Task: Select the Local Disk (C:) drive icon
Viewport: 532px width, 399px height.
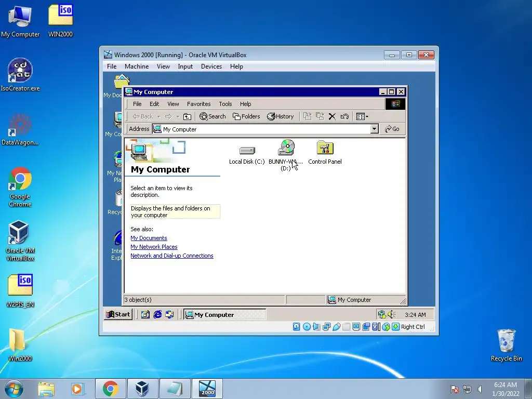Action: click(x=247, y=155)
